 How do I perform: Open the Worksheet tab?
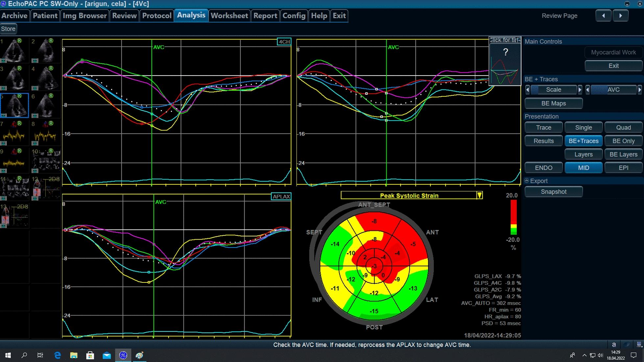click(229, 15)
